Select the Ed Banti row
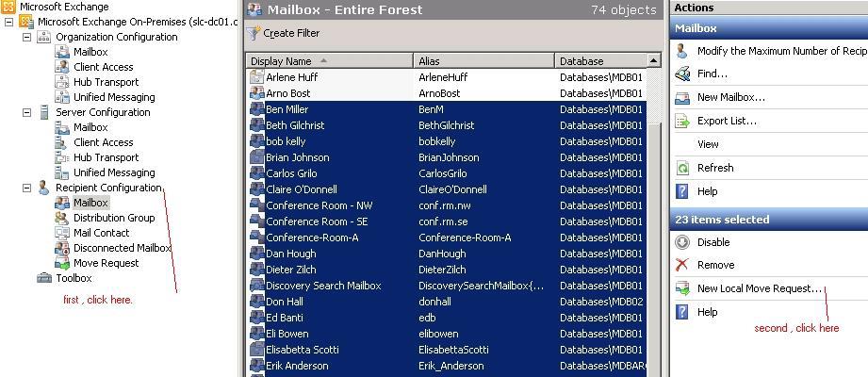The height and width of the screenshot is (377, 868). click(x=446, y=319)
